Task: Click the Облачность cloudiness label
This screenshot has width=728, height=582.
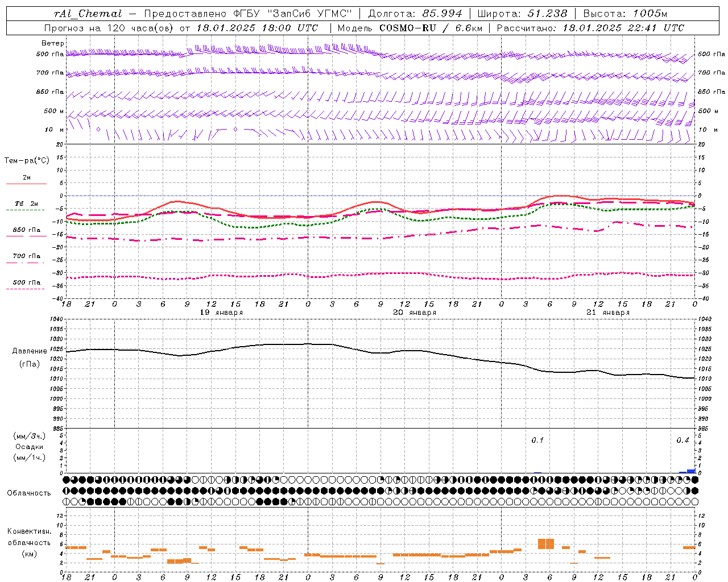Action: tap(29, 493)
